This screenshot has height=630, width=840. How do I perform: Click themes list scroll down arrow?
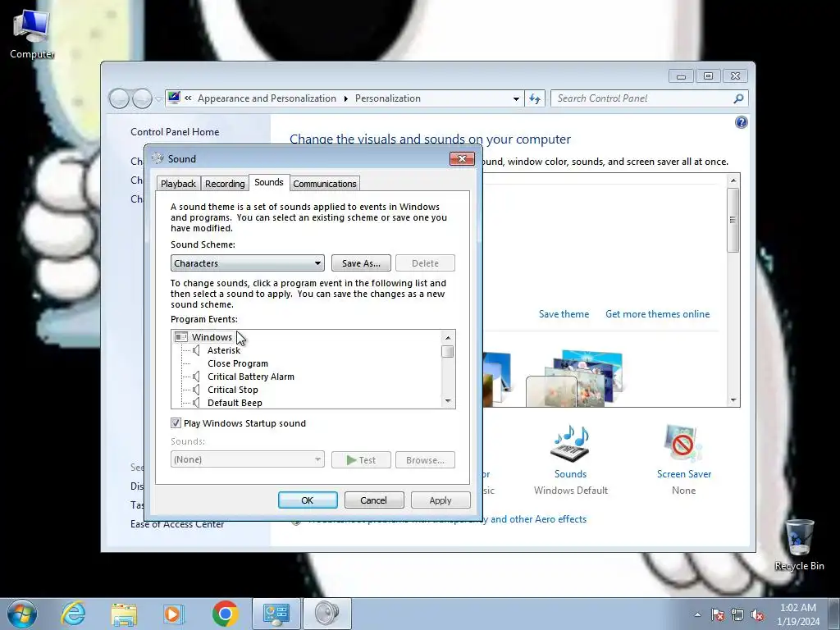[733, 400]
